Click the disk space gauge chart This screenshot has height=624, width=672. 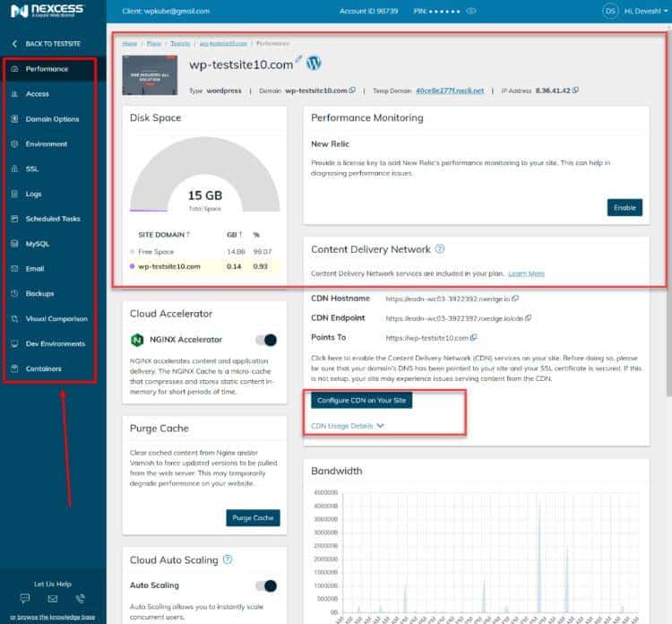205,175
